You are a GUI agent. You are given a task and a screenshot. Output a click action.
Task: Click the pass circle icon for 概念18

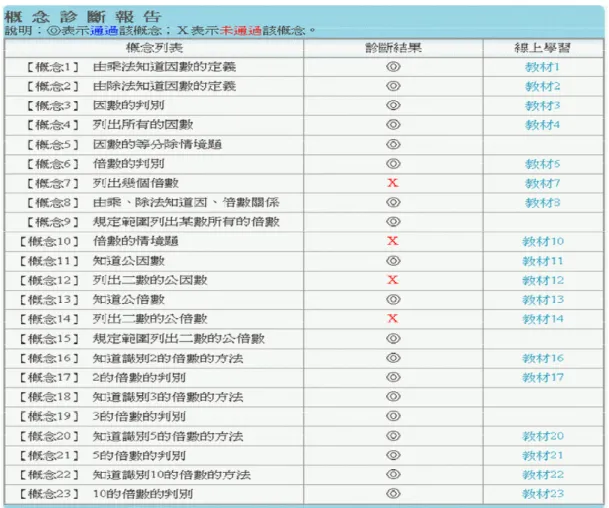pos(393,397)
